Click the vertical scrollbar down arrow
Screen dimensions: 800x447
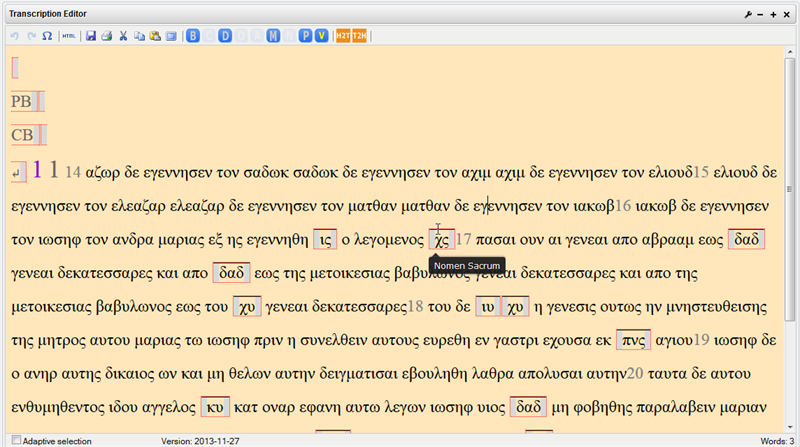[791, 426]
